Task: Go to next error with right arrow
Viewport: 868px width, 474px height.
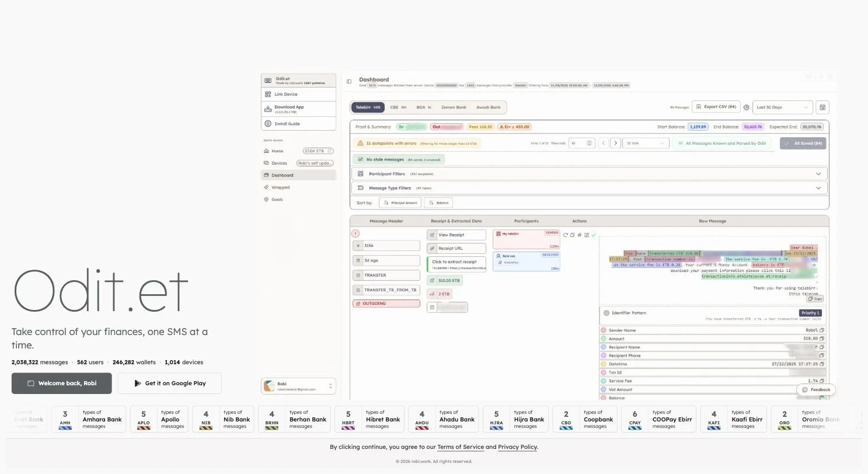Action: coord(615,143)
